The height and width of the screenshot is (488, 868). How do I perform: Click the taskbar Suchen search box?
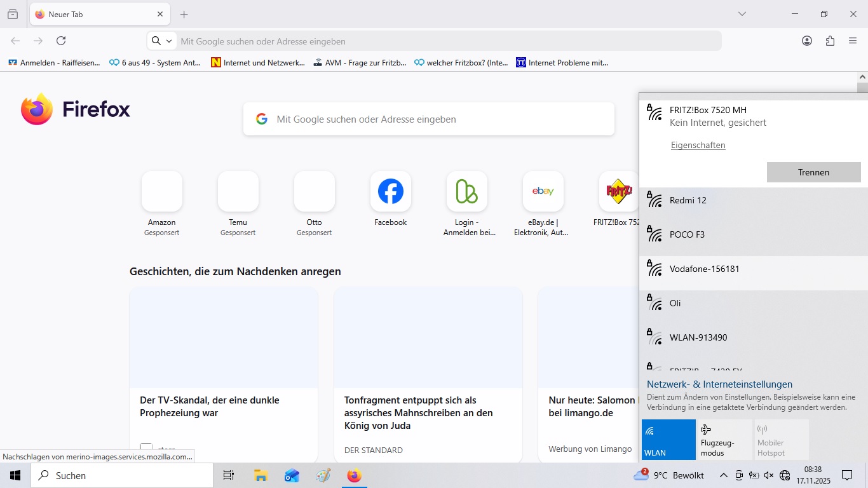click(x=122, y=475)
